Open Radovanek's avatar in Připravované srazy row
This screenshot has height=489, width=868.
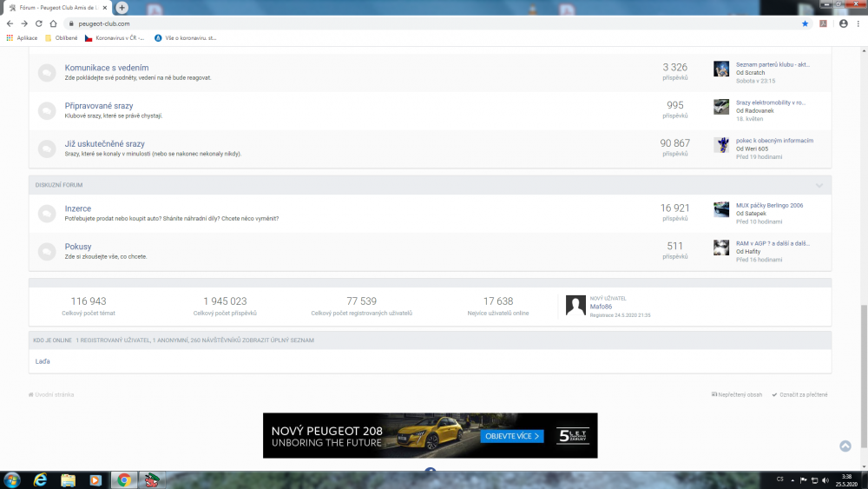[x=721, y=106]
